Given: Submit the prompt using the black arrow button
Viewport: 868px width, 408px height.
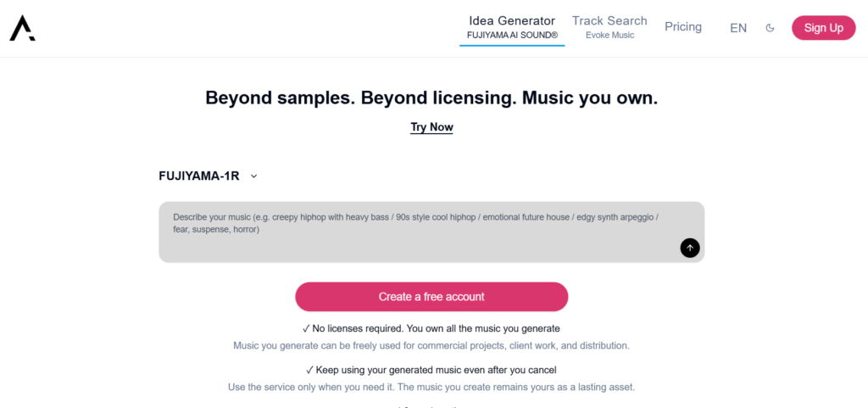Looking at the screenshot, I should 690,248.
